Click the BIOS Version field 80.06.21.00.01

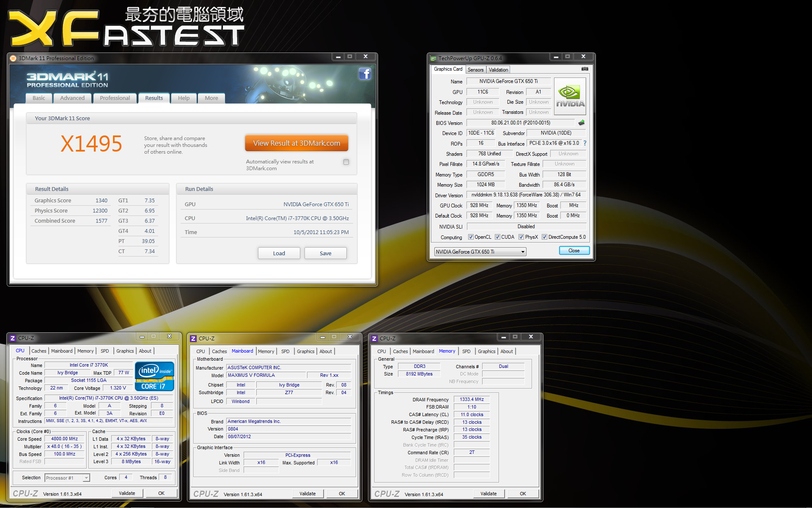tap(521, 123)
